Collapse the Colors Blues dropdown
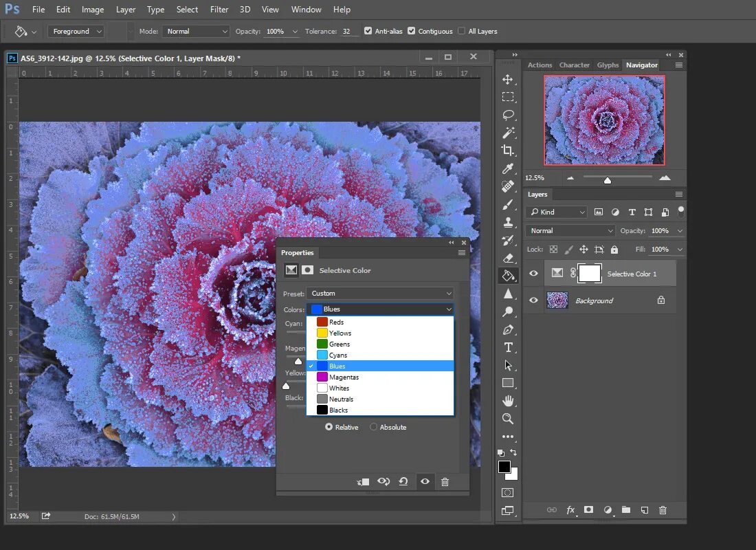The width and height of the screenshot is (756, 550). point(380,309)
